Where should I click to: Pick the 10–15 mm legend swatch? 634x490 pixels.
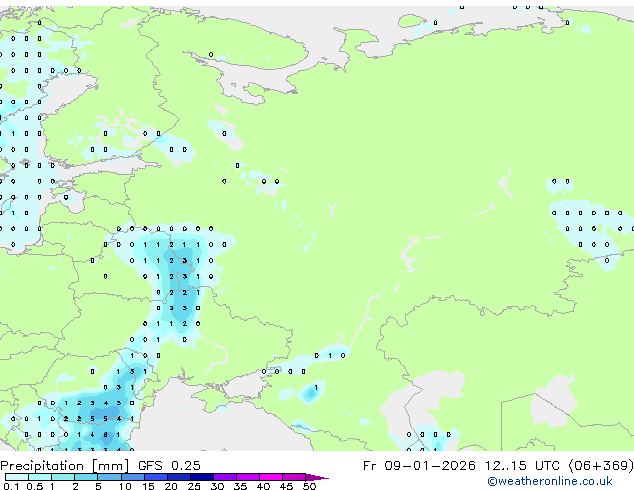133,477
